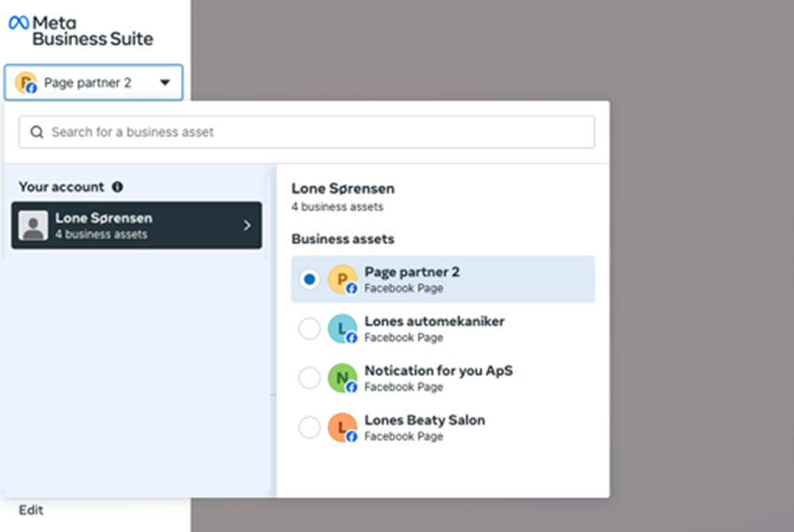Click the yellow P avatar for Page partner 2
This screenshot has width=794, height=532.
(x=343, y=279)
